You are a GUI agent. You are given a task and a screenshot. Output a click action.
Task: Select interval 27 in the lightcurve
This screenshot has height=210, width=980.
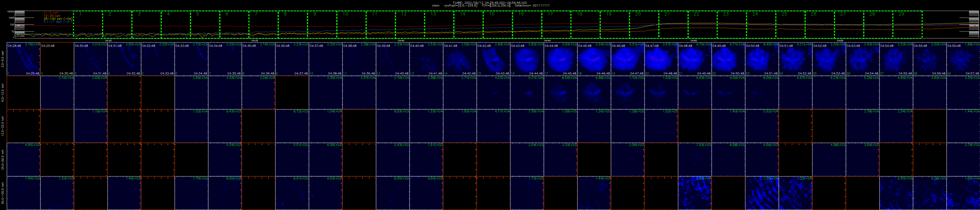click(850, 24)
